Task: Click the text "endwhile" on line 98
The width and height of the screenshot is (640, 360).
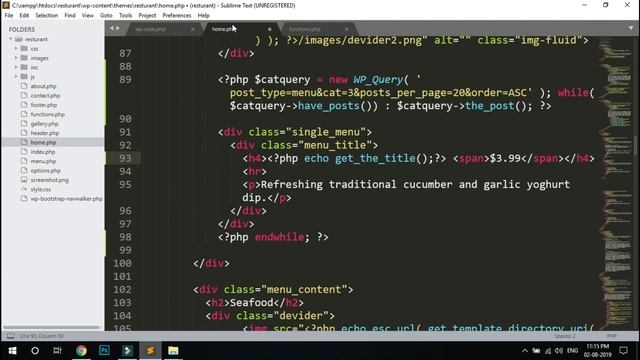Action: pyautogui.click(x=279, y=237)
